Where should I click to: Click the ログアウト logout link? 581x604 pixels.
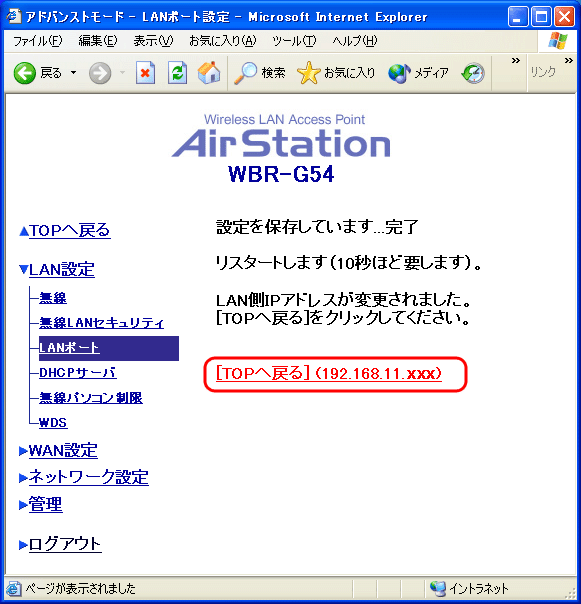[60, 544]
